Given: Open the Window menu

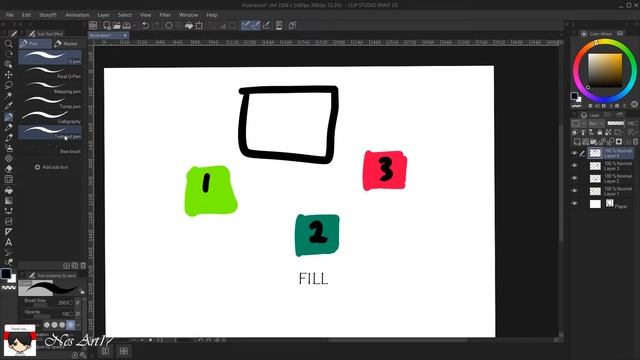Looking at the screenshot, I should click(x=189, y=15).
